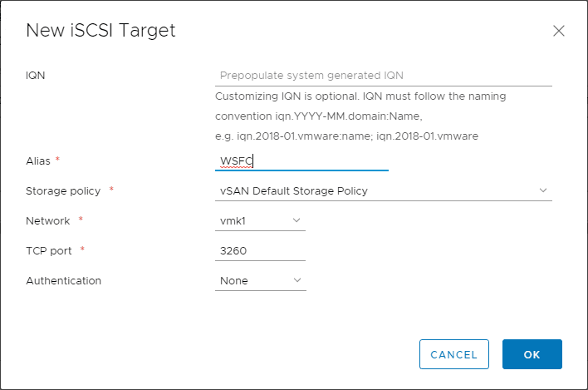The width and height of the screenshot is (588, 390).
Task: Click the Network field label
Action: (x=48, y=220)
